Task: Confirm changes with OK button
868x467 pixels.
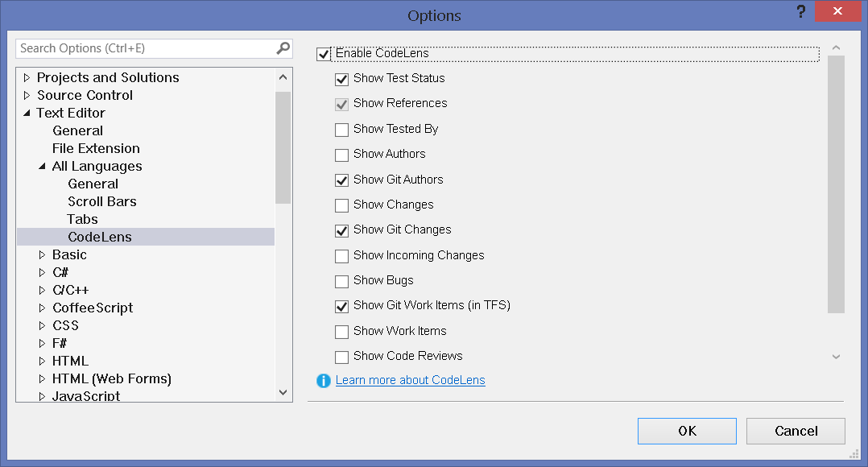Action: (687, 431)
